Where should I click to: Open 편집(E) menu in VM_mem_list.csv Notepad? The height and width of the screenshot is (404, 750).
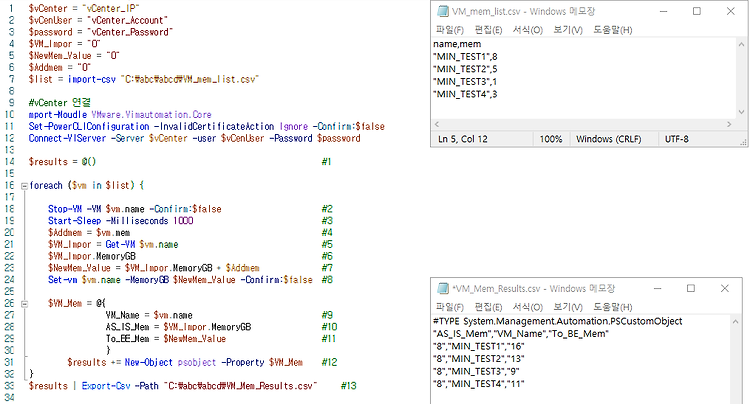(488, 30)
